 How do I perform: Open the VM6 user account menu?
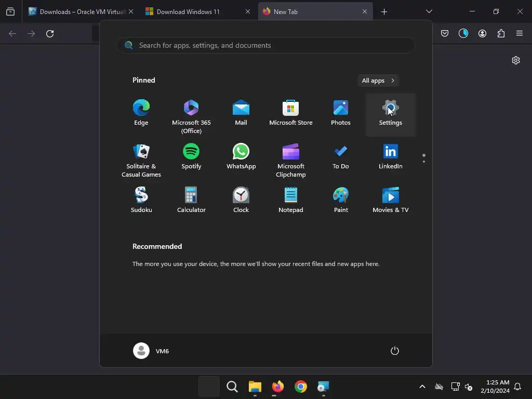(x=151, y=351)
